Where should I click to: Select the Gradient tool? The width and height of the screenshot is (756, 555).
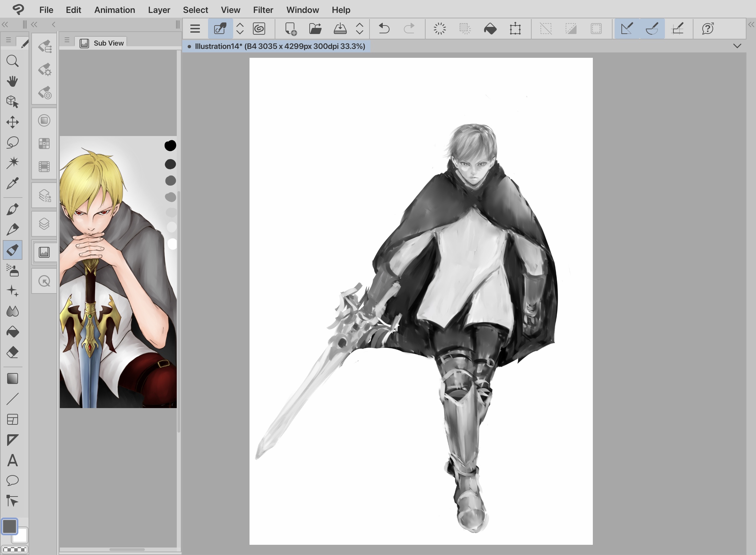pos(13,379)
